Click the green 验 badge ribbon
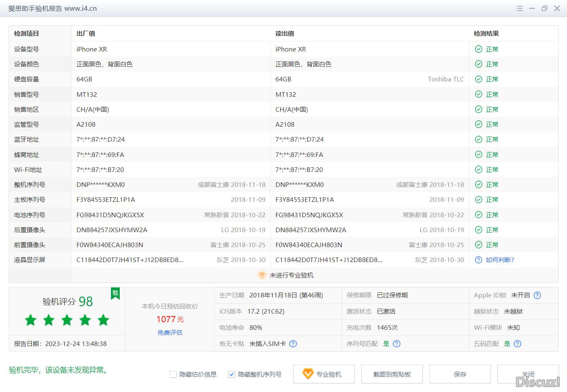The image size is (567, 392). [x=115, y=293]
